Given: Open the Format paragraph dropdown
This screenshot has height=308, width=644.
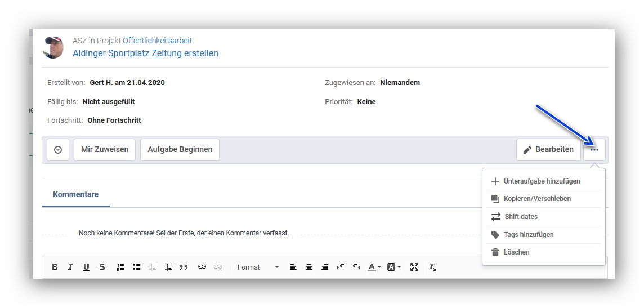Looking at the screenshot, I should pyautogui.click(x=257, y=267).
